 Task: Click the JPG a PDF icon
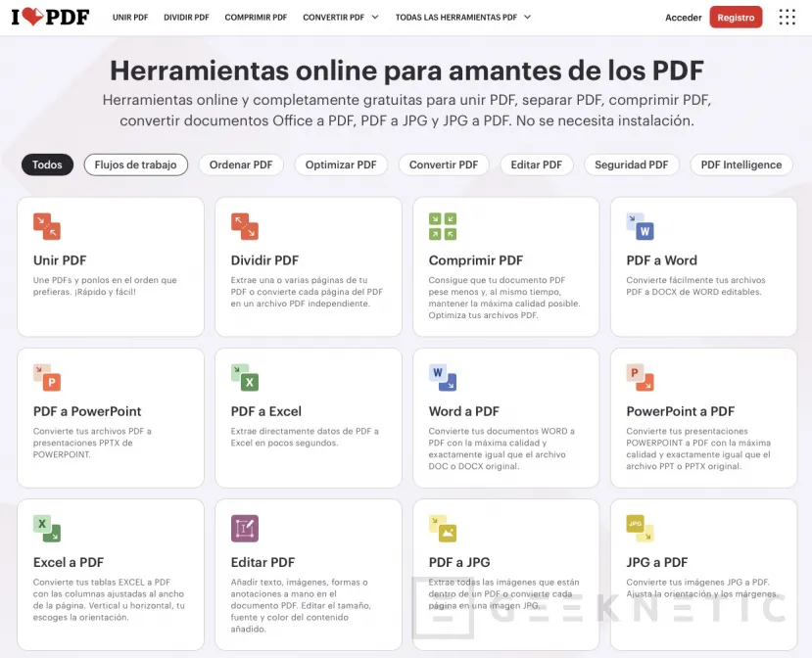640,529
